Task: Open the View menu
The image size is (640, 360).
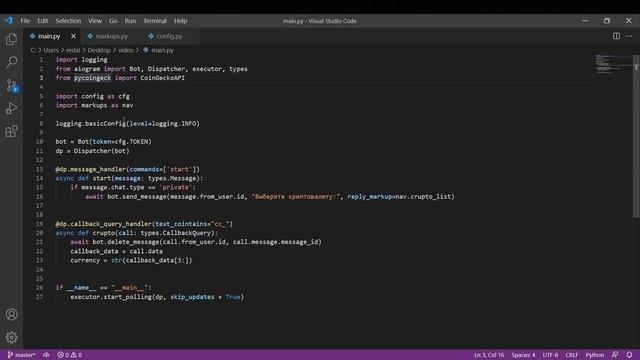Action: tap(95, 21)
